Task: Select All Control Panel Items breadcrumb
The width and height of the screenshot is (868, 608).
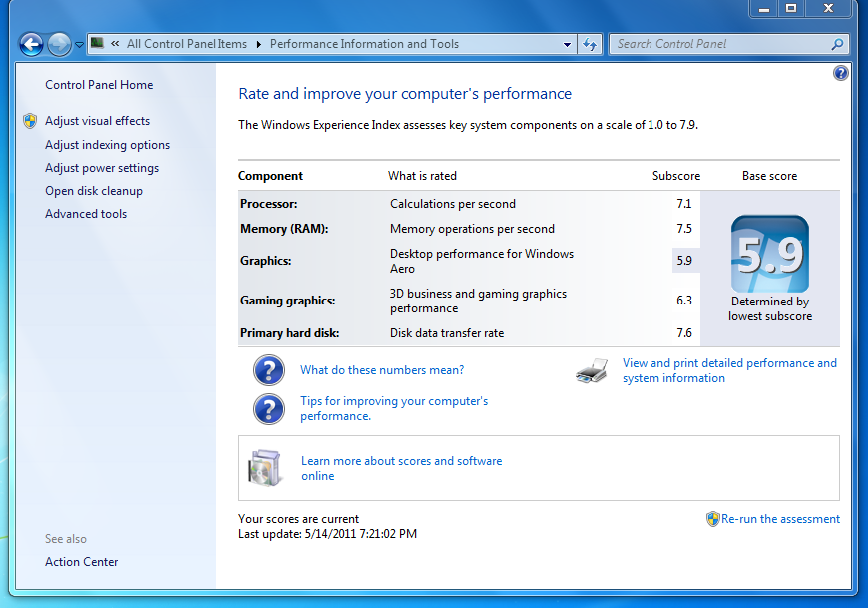Action: (187, 44)
